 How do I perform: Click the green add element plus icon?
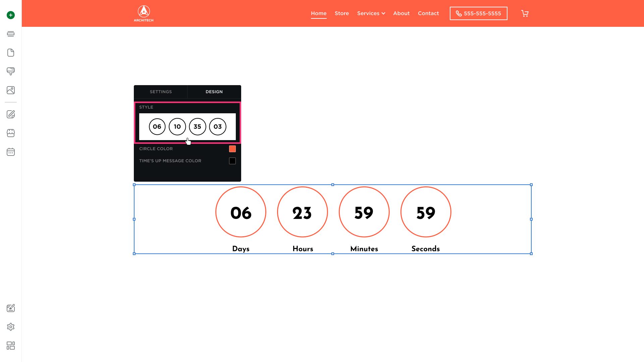[x=11, y=15]
